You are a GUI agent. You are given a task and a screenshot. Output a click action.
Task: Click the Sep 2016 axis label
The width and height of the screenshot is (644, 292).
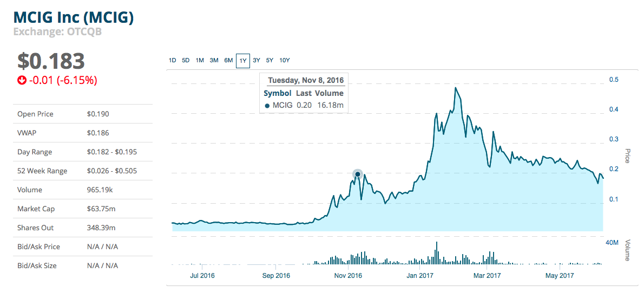click(276, 276)
